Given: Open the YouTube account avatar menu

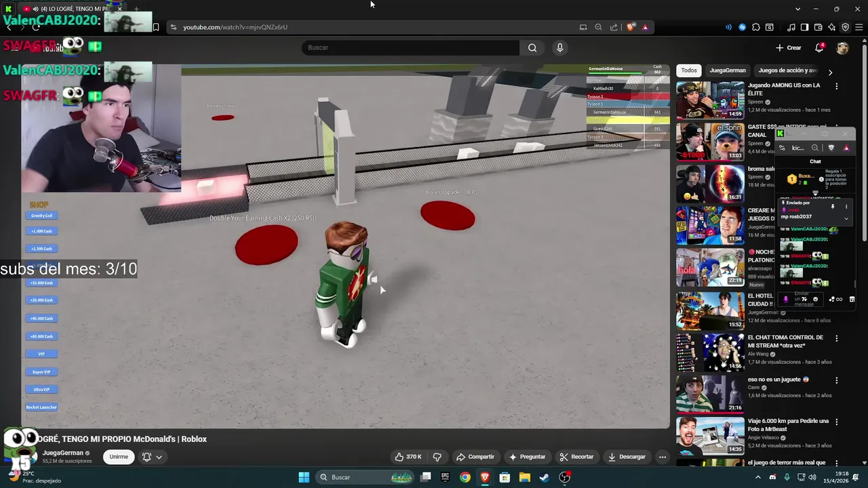Looking at the screenshot, I should point(842,47).
